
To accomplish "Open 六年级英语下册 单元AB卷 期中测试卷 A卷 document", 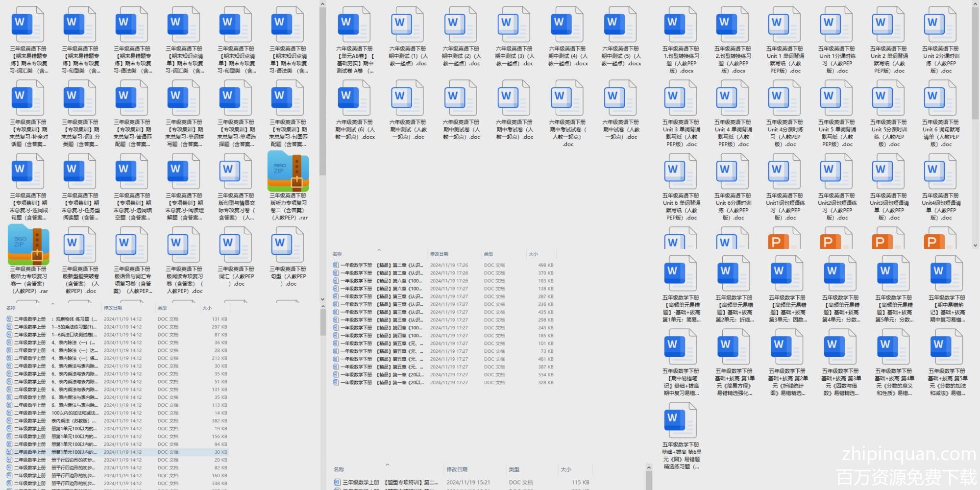I will click(354, 24).
